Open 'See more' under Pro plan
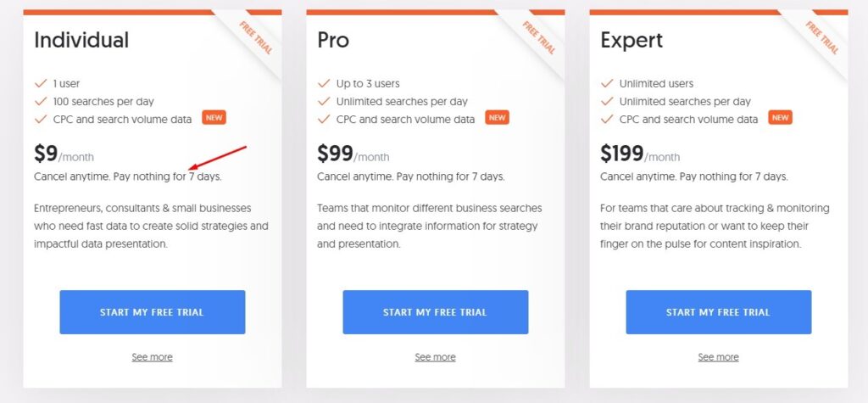Viewport: 868px width, 403px height. [x=435, y=357]
